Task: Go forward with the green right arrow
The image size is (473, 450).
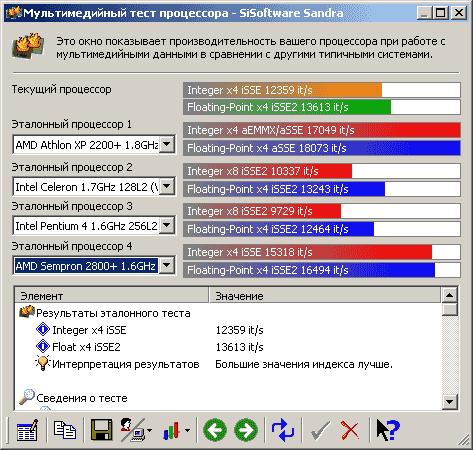Action: 246,430
